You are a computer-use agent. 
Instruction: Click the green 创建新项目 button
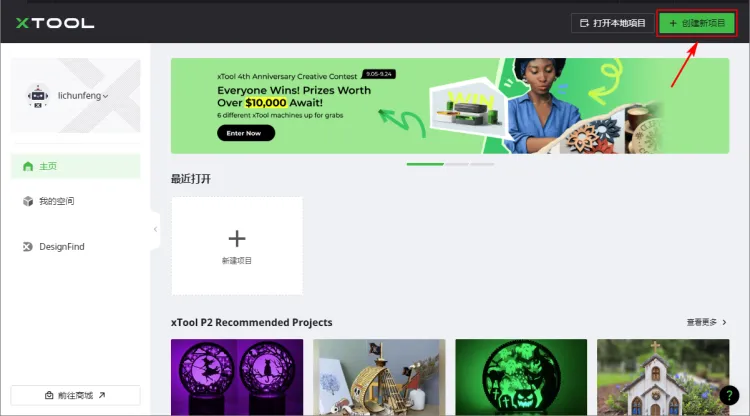[x=697, y=23]
